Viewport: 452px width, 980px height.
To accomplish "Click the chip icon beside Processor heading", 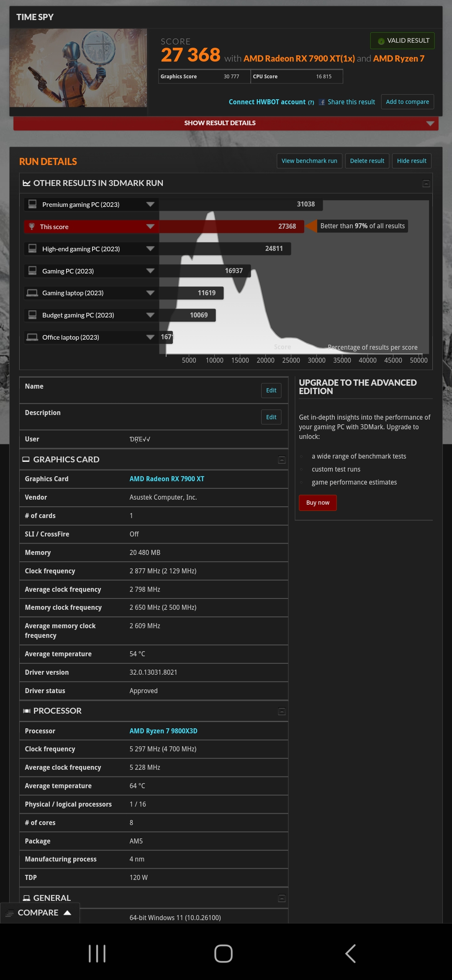I will click(27, 711).
